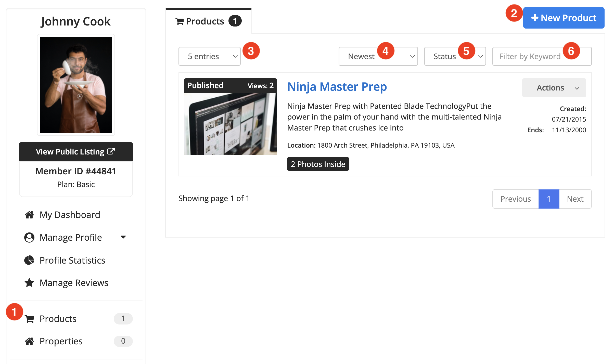This screenshot has width=614, height=364.
Task: Click the pie chart icon for Profile Statistics
Action: [29, 260]
